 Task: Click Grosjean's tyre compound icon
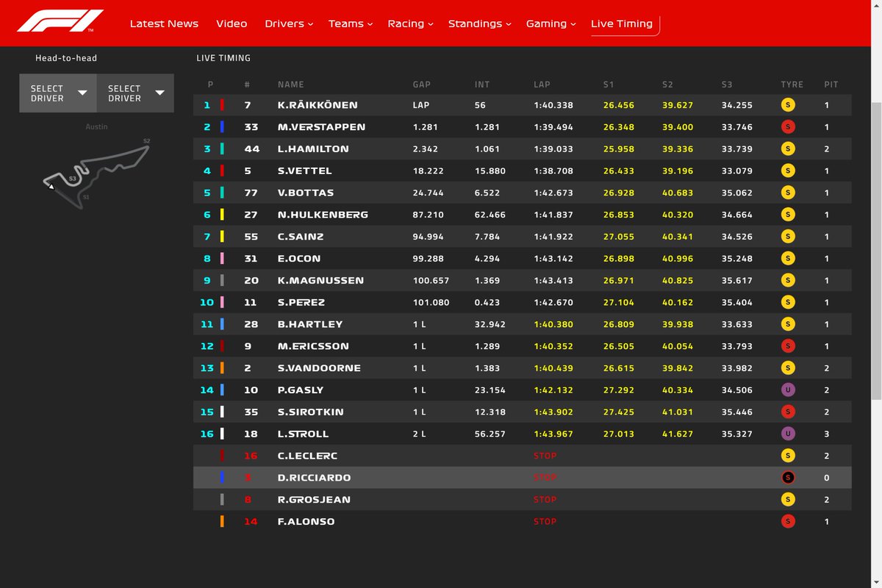click(788, 500)
